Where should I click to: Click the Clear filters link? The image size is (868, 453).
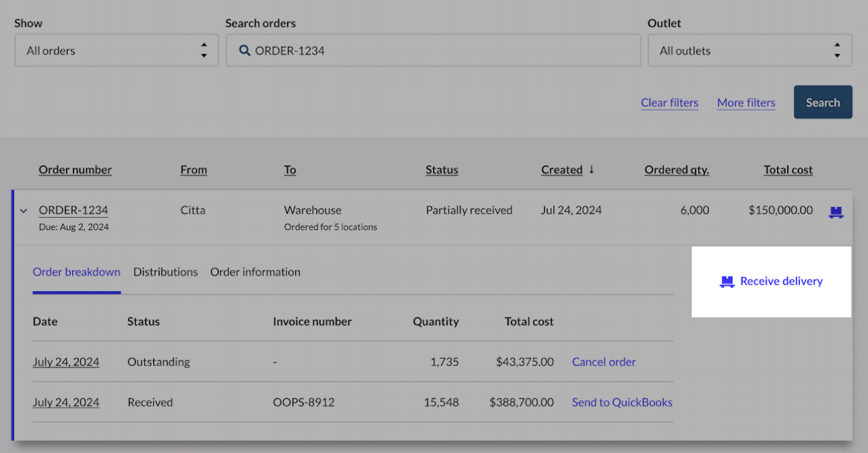tap(669, 103)
